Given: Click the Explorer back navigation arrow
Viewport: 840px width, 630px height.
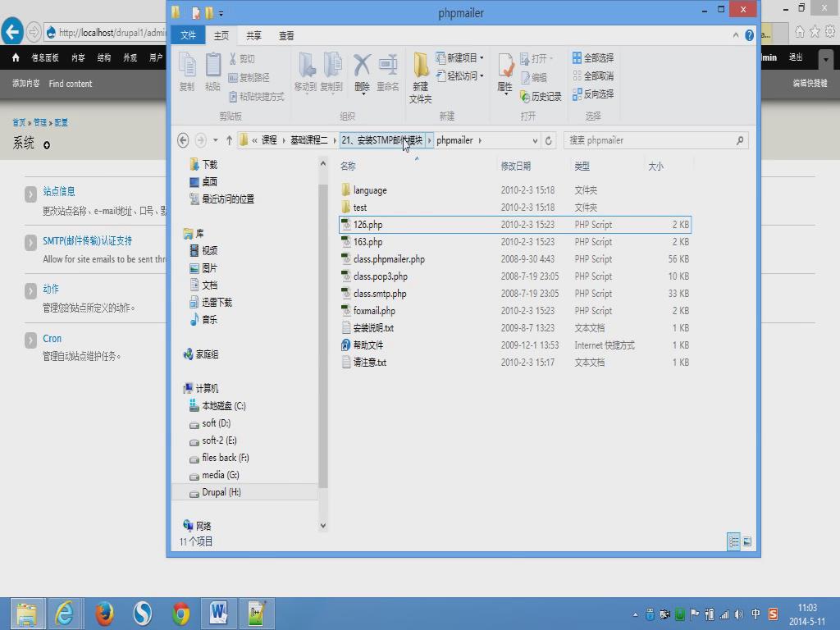Looking at the screenshot, I should [183, 140].
